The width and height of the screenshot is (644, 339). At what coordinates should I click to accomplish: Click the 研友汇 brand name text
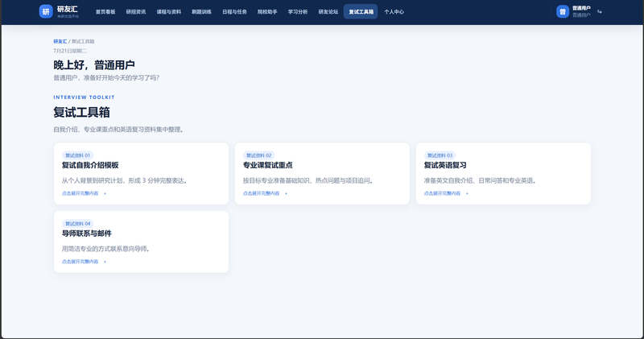(68, 9)
